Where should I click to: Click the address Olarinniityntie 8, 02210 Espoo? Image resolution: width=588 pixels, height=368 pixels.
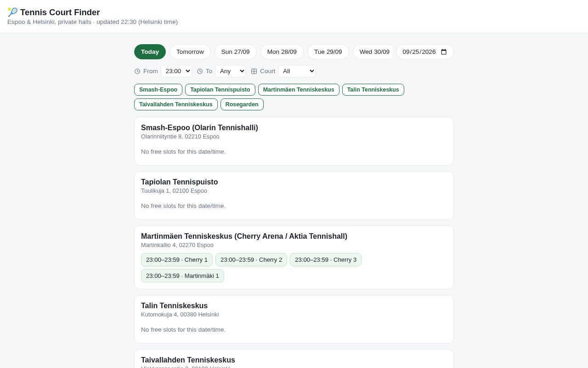(180, 137)
